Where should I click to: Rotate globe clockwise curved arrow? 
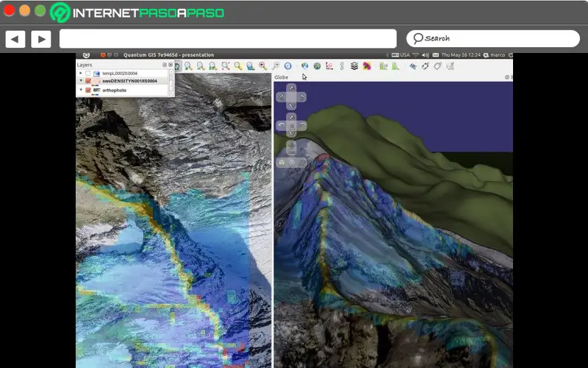[x=301, y=126]
